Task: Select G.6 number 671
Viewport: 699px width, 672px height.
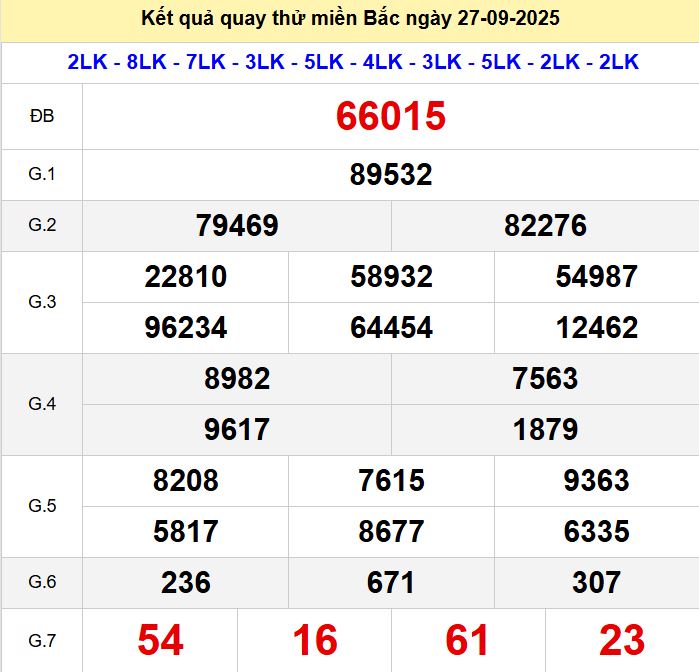Action: [x=391, y=583]
